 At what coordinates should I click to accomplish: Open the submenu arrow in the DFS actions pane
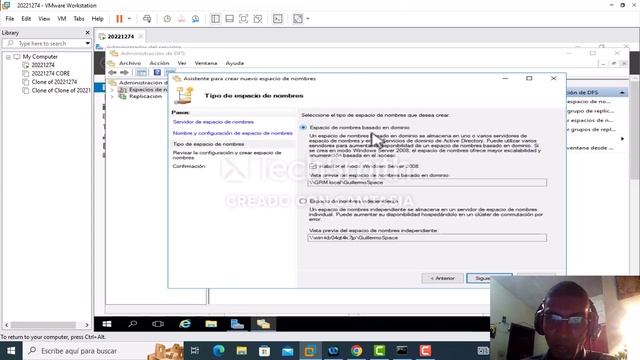pos(622,139)
